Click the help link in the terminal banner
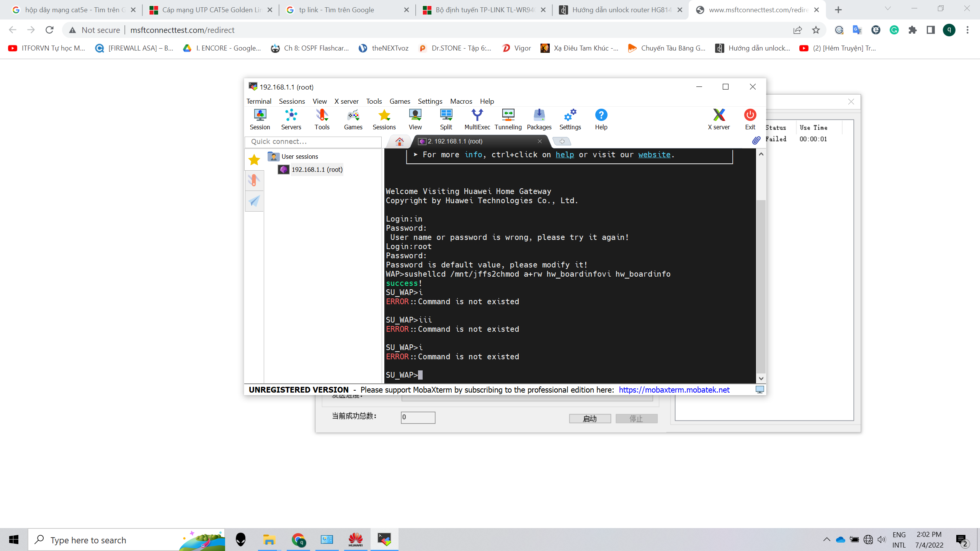The height and width of the screenshot is (551, 980). [x=565, y=155]
